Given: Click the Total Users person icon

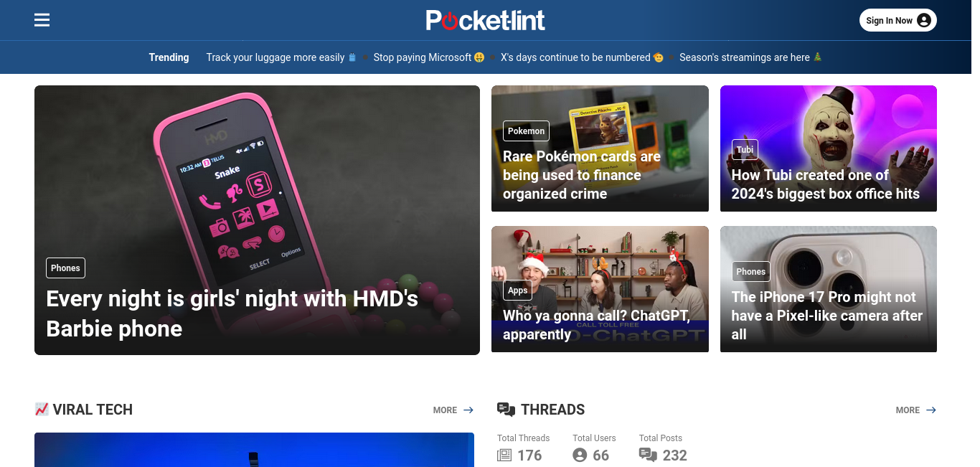Looking at the screenshot, I should [x=580, y=455].
